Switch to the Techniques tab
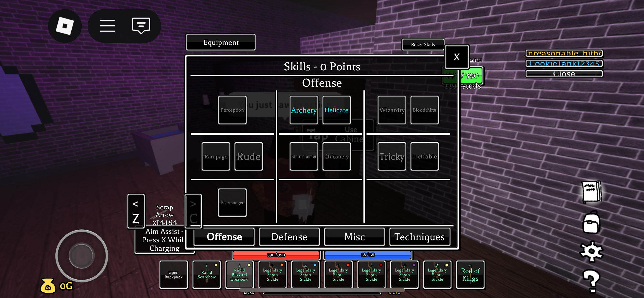Image resolution: width=644 pixels, height=298 pixels. pos(420,237)
